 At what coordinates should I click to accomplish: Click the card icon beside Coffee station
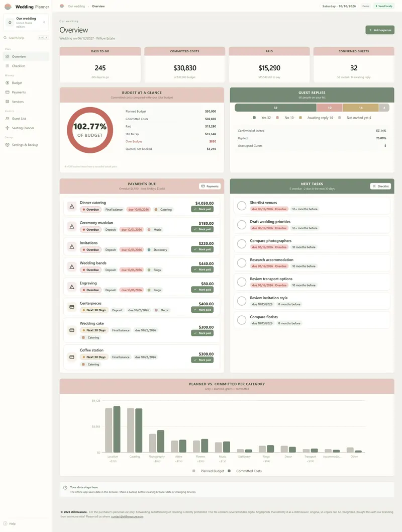[72, 357]
